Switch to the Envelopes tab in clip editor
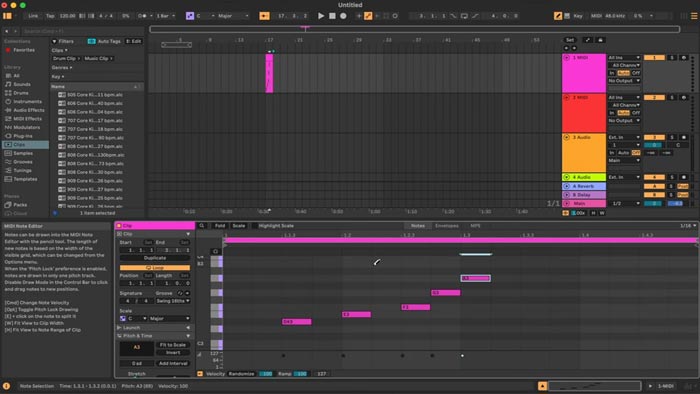The width and height of the screenshot is (700, 394). [x=446, y=226]
